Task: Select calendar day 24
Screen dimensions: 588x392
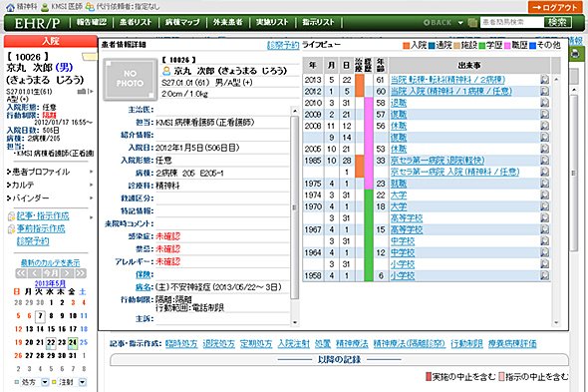Action: click(73, 342)
